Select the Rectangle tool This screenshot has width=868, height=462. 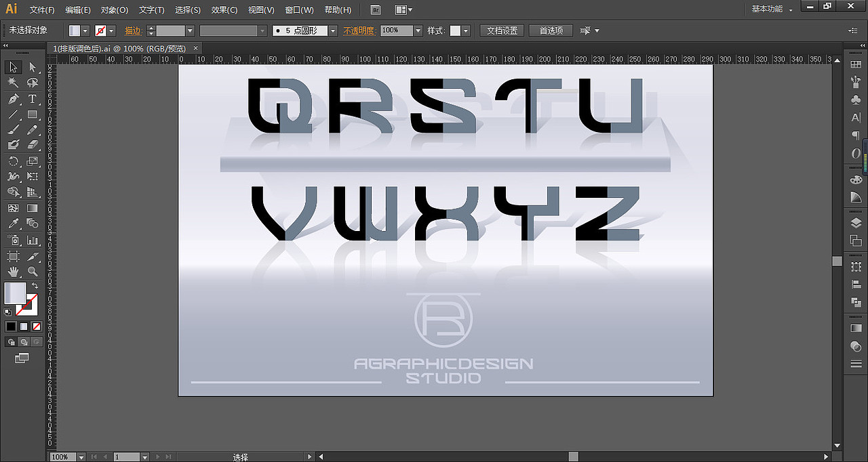32,114
